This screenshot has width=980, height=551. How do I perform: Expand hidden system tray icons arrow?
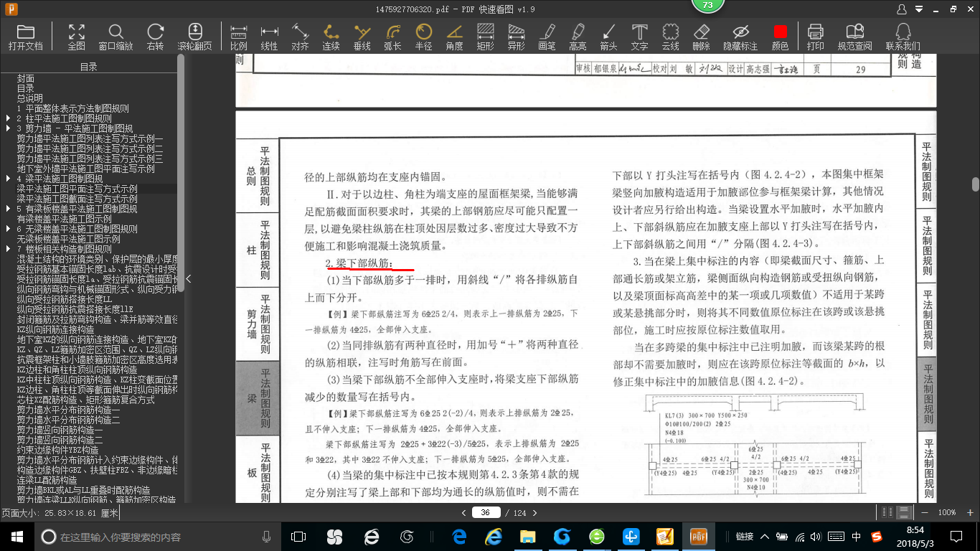764,536
